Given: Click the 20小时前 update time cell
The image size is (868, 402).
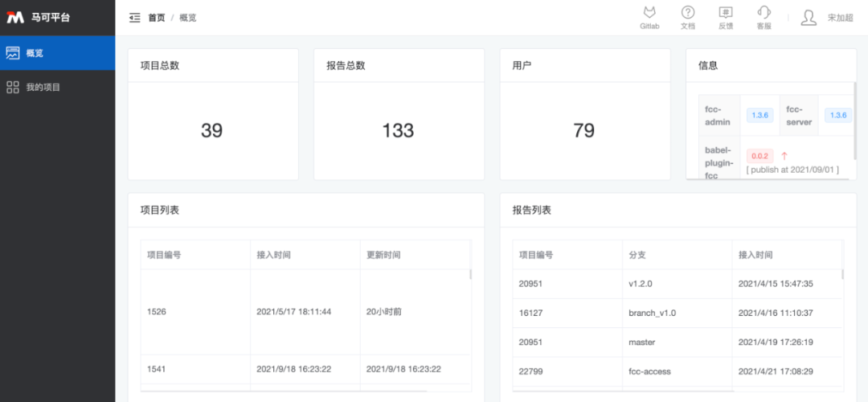Looking at the screenshot, I should point(384,312).
